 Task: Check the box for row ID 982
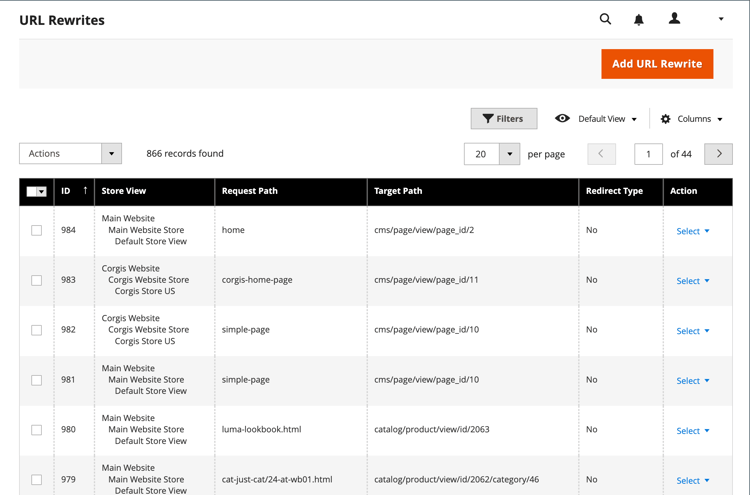coord(36,330)
